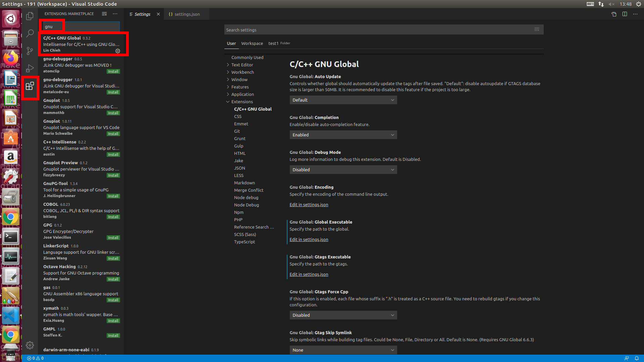The image size is (644, 362).
Task: Open the Run and Debug view
Action: (x=30, y=68)
